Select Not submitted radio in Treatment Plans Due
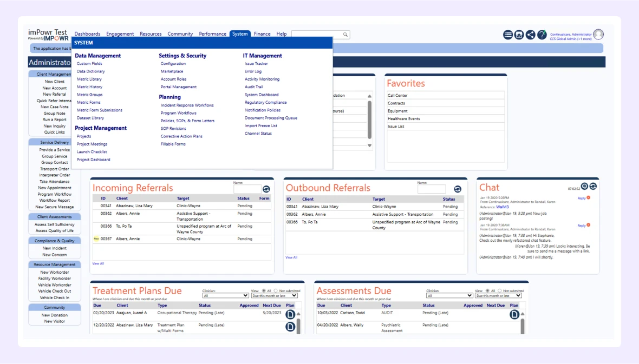 276,290
